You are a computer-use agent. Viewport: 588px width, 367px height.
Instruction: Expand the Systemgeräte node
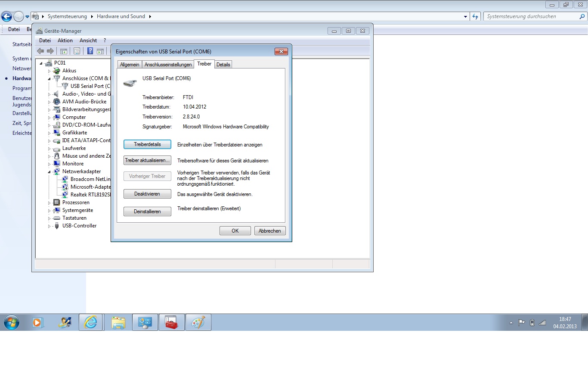tap(49, 210)
